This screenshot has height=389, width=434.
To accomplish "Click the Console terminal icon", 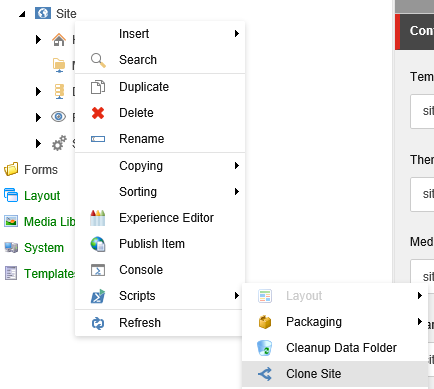I will coord(98,270).
